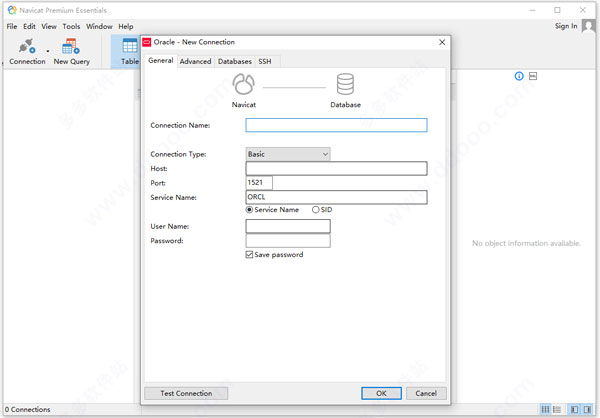Show object information via blue info icon

pyautogui.click(x=519, y=76)
